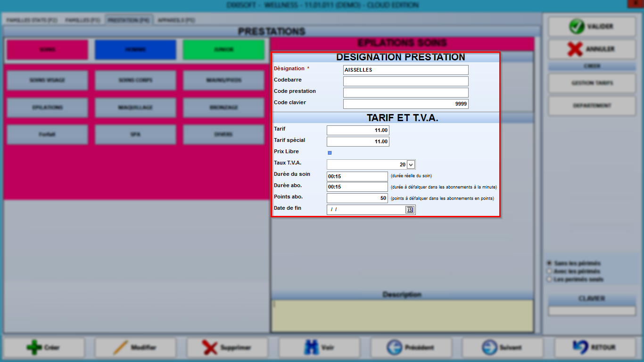Select the blue HOMME category button

click(135, 49)
